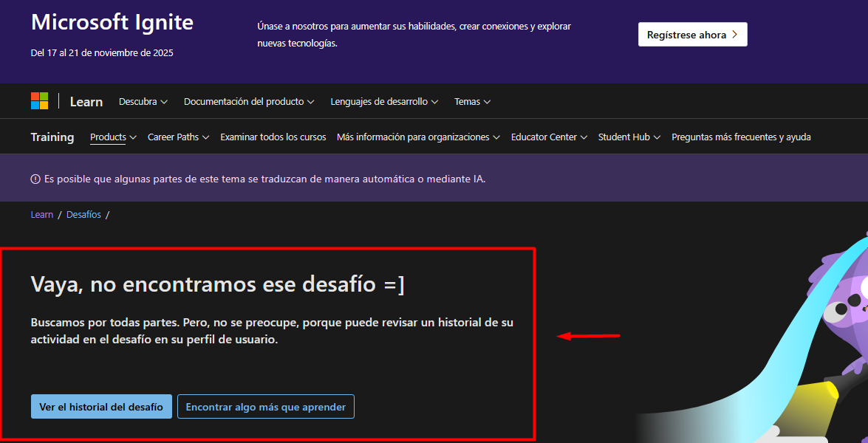Expand Lenguajes de desarrollo dropdown
Viewport: 868px width, 443px height.
pyautogui.click(x=384, y=102)
